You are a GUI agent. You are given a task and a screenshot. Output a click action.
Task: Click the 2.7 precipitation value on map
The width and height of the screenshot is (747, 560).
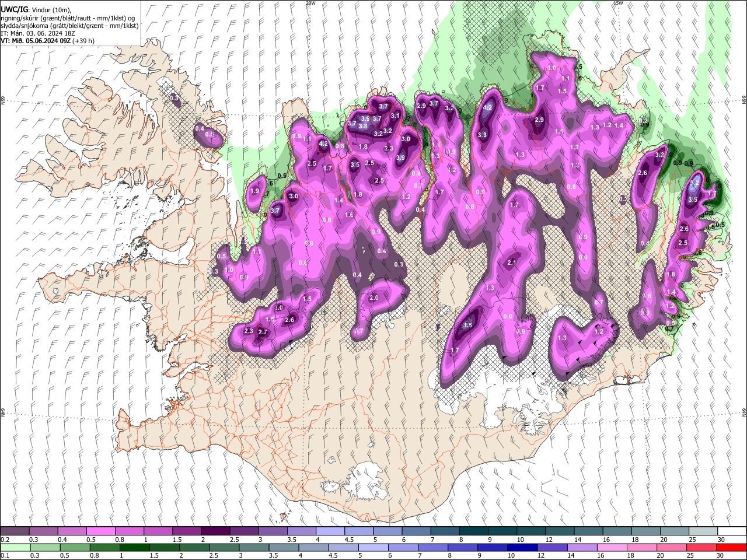pyautogui.click(x=263, y=332)
